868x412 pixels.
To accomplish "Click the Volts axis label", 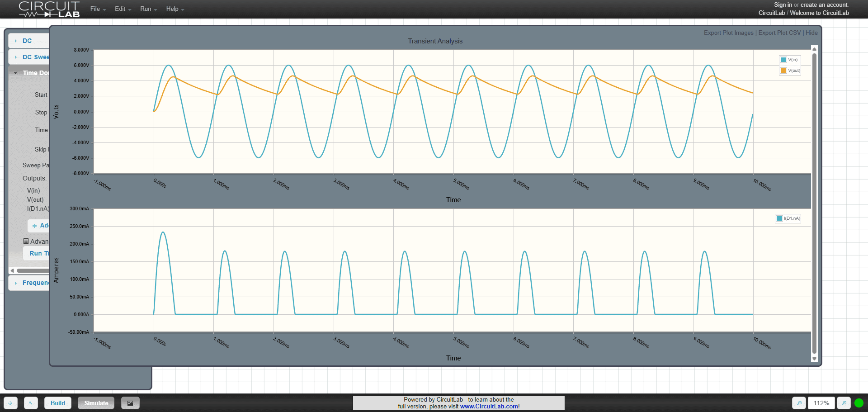I will pyautogui.click(x=56, y=112).
